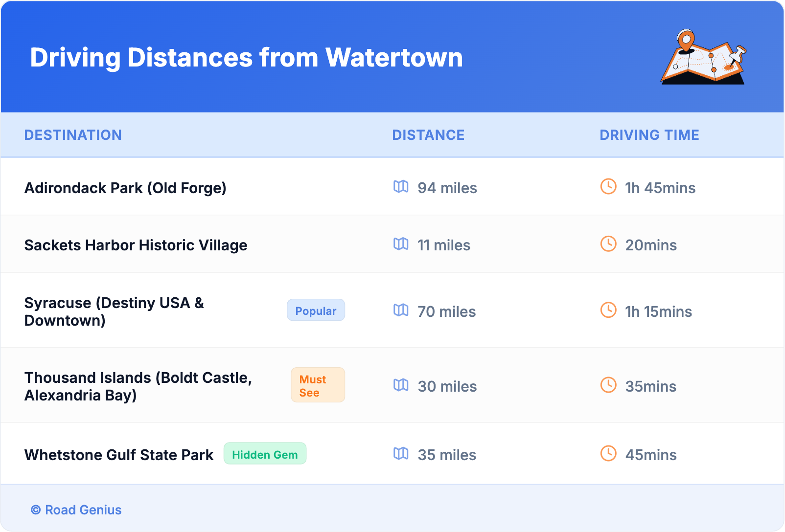
Task: Click the clock icon beside 1h 15mins
Action: click(x=608, y=310)
